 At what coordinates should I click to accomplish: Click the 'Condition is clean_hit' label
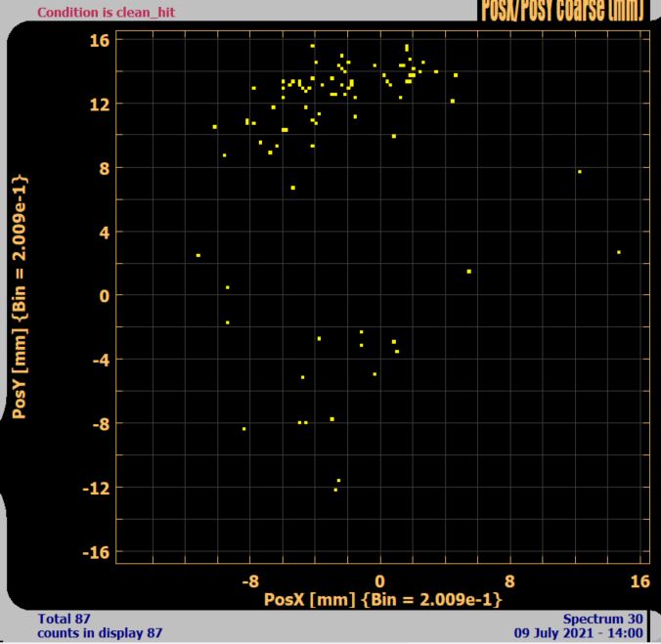click(x=106, y=12)
